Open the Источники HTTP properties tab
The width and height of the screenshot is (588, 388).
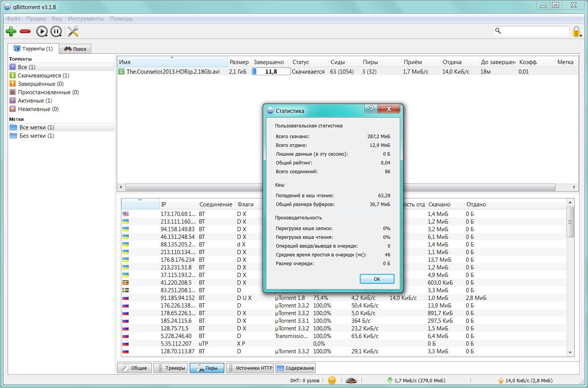250,368
